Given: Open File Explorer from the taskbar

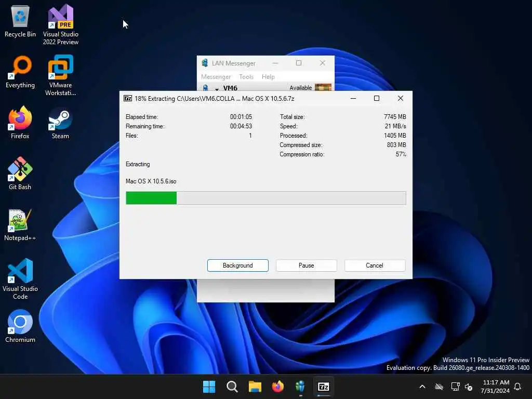Looking at the screenshot, I should [x=255, y=387].
